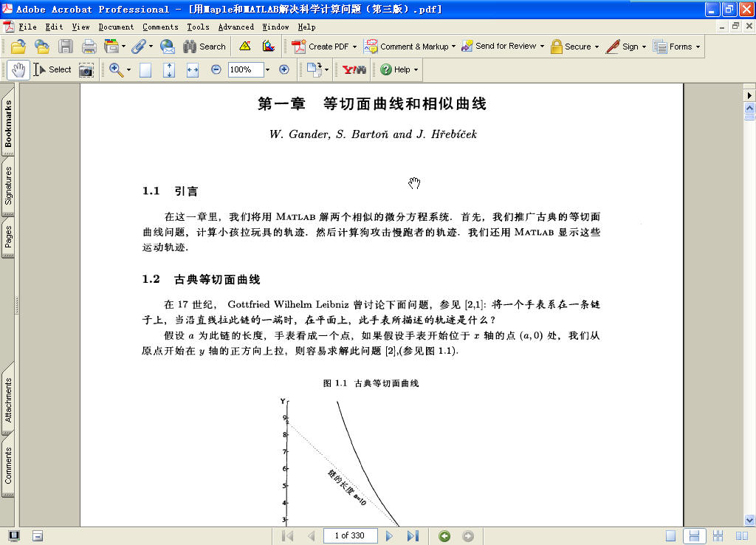Viewport: 756px width, 545px height.
Task: Open the Attachments side tab
Action: 8,400
